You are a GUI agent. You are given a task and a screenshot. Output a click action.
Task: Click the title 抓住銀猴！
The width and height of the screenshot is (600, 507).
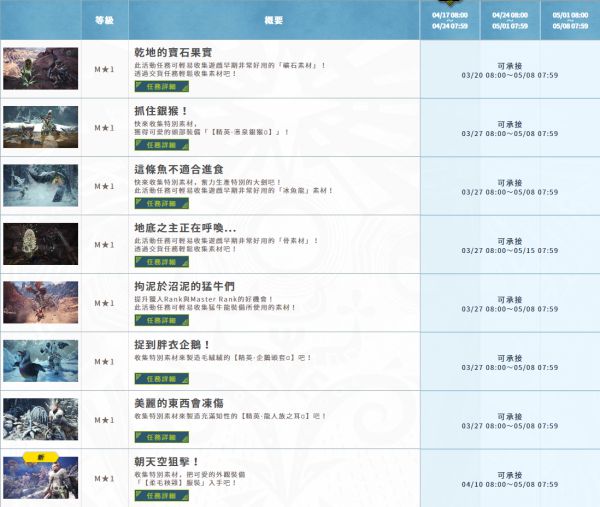(161, 111)
